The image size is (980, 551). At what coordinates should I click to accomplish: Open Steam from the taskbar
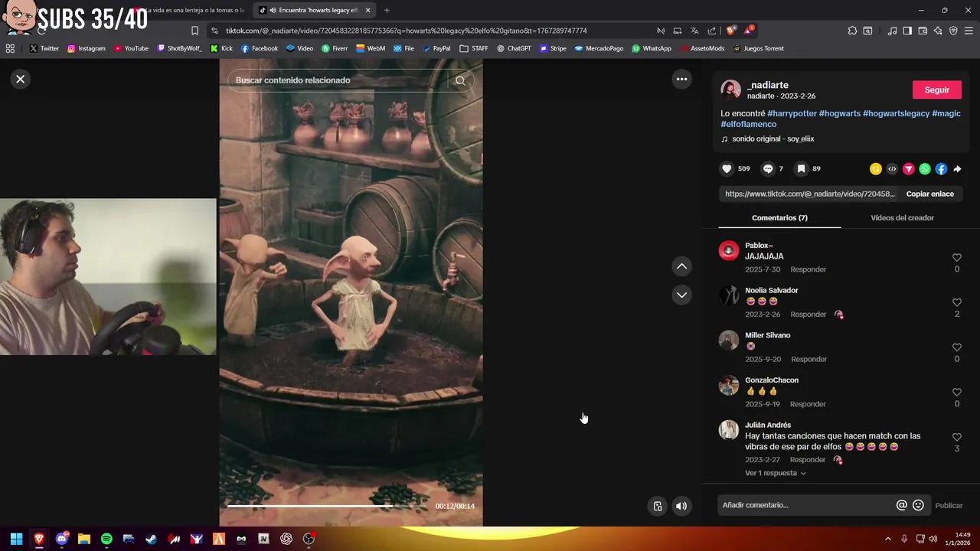point(152,539)
